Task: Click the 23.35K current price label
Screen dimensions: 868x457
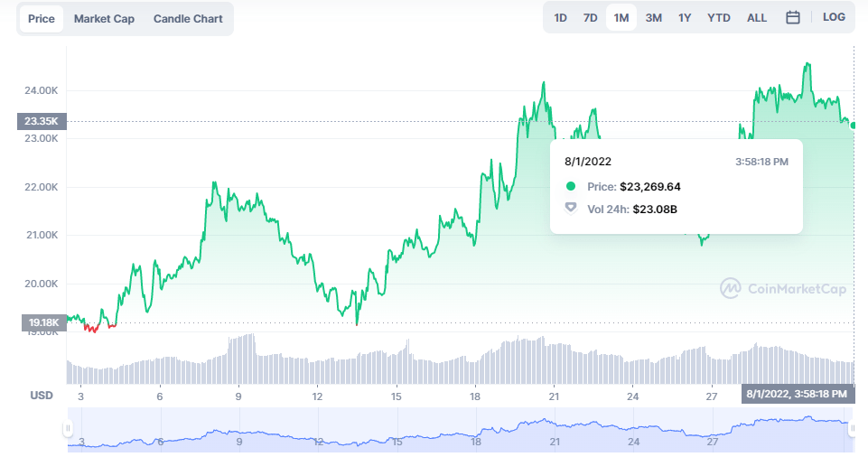Action: tap(42, 121)
